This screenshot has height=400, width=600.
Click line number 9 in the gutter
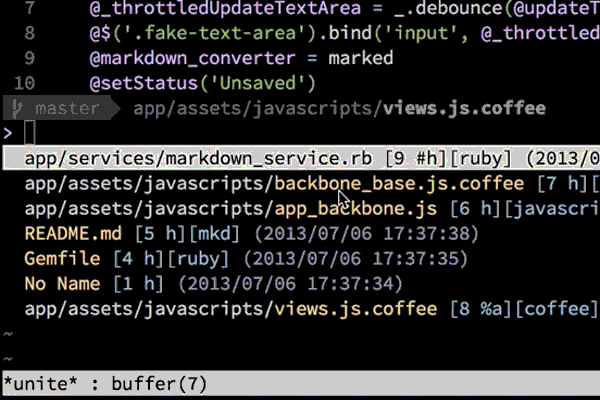tap(30, 58)
